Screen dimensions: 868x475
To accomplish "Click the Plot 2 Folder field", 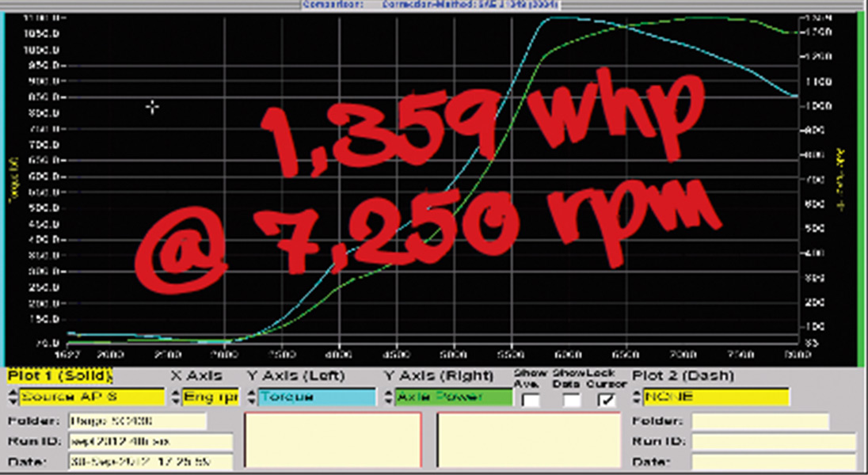I will 759,421.
